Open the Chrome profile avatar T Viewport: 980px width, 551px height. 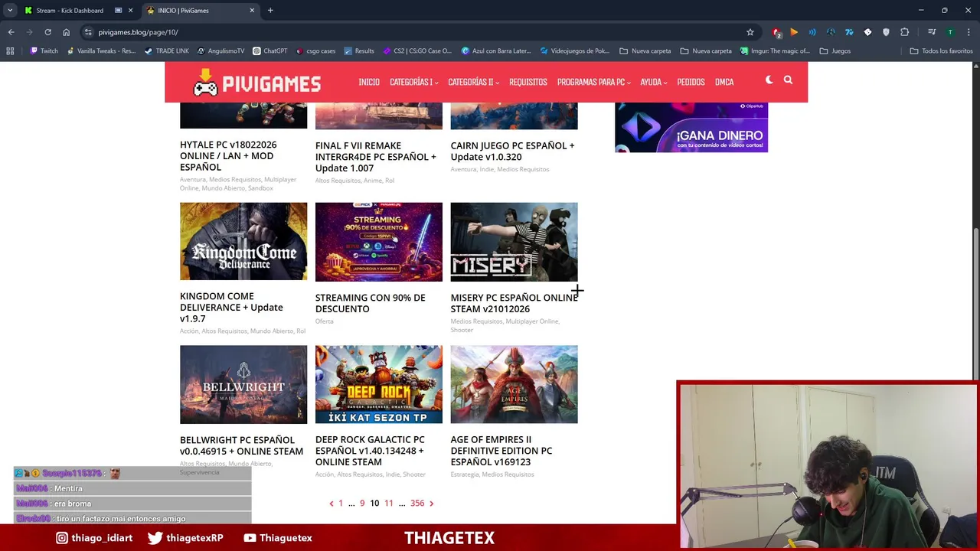[950, 32]
